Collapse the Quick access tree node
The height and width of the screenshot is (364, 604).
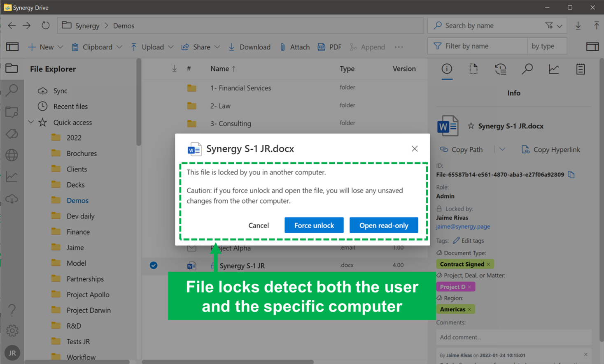31,122
